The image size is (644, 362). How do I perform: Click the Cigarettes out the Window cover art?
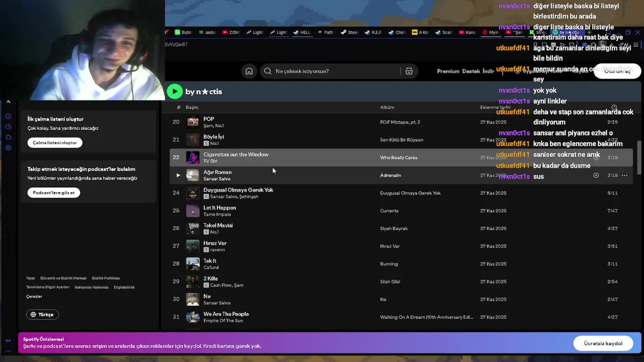pos(193,157)
